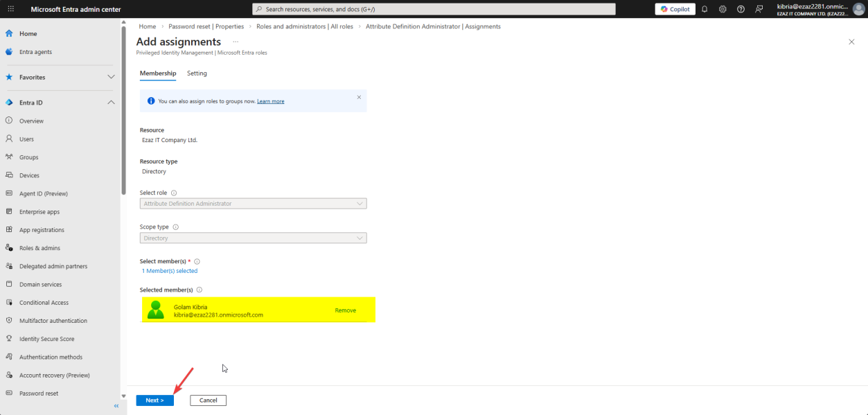Image resolution: width=868 pixels, height=415 pixels.
Task: Go to Attribute Definition Administrator | Assignments breadcrumb
Action: pyautogui.click(x=433, y=26)
